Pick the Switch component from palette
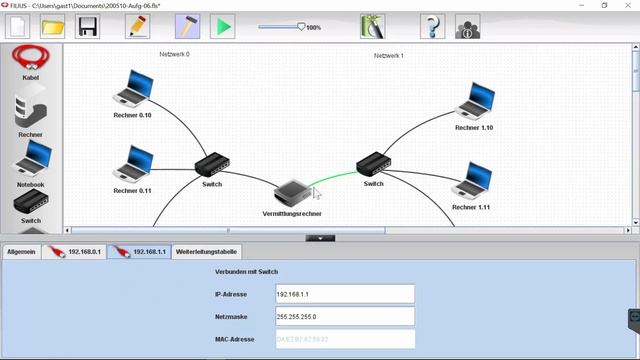 coord(31,206)
